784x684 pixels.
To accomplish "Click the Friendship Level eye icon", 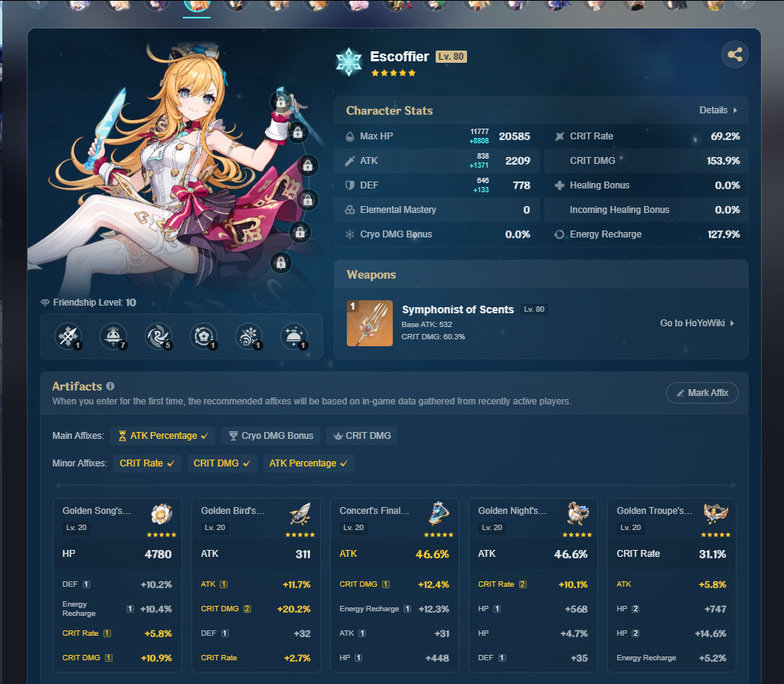I will pyautogui.click(x=45, y=303).
